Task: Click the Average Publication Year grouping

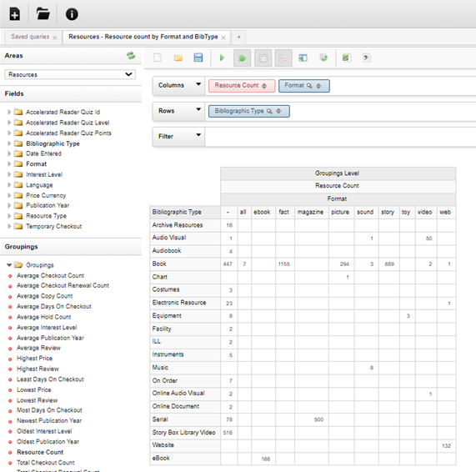Action: click(50, 338)
